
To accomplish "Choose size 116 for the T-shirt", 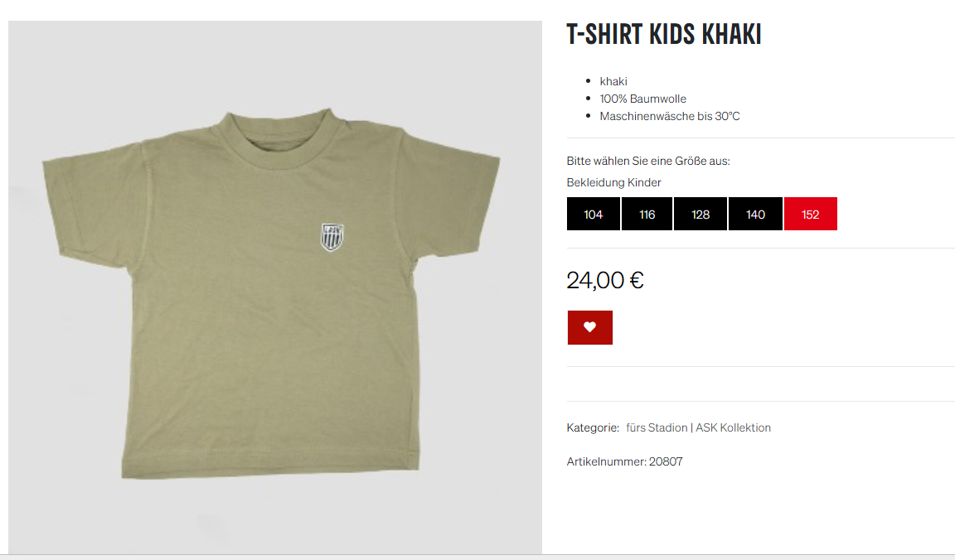I will (647, 214).
